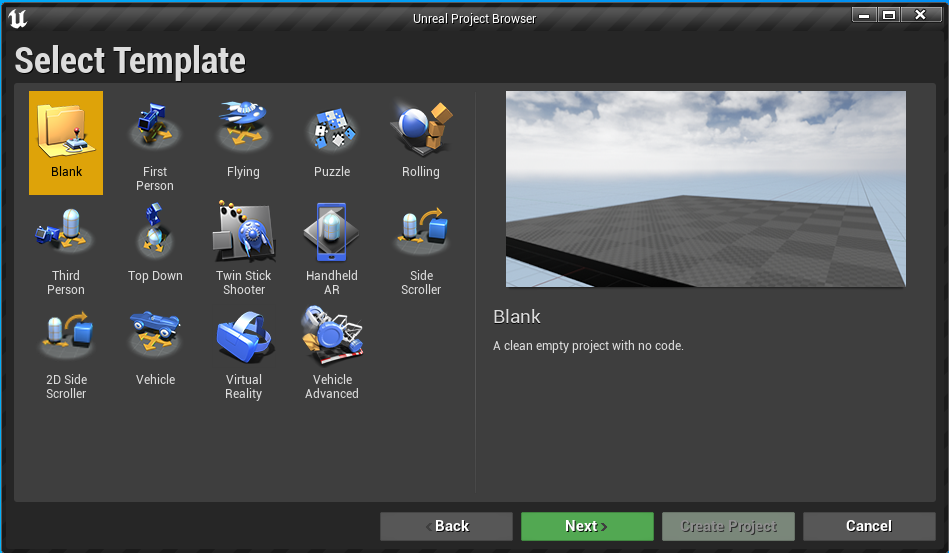Choose the Third Person template
Viewport: 949px width, 553px height.
pyautogui.click(x=66, y=247)
